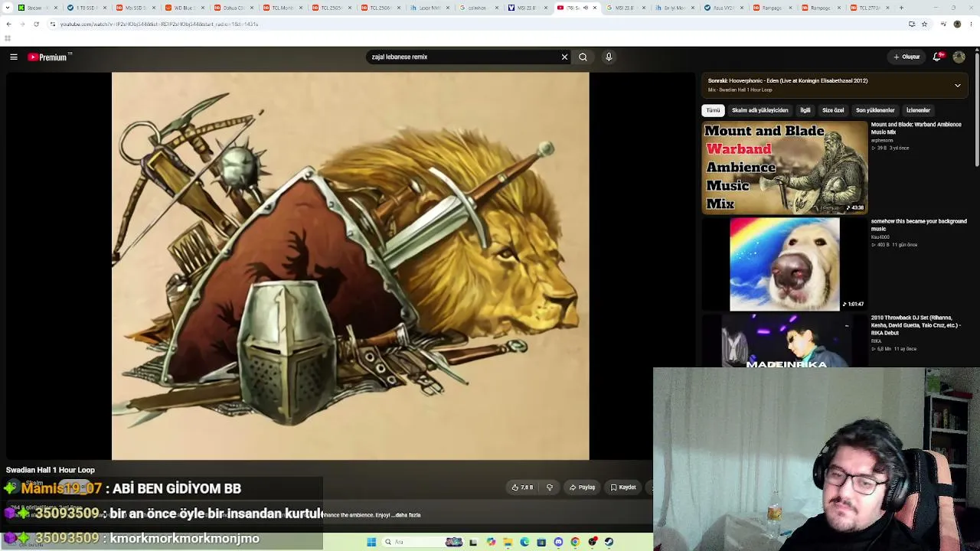Open Microsoft Edge from the taskbar

[x=524, y=542]
